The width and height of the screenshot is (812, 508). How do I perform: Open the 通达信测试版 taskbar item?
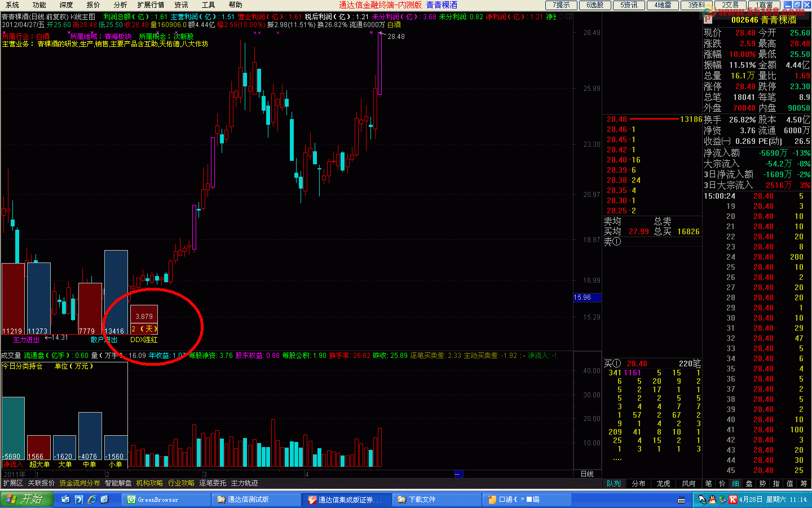click(x=256, y=500)
